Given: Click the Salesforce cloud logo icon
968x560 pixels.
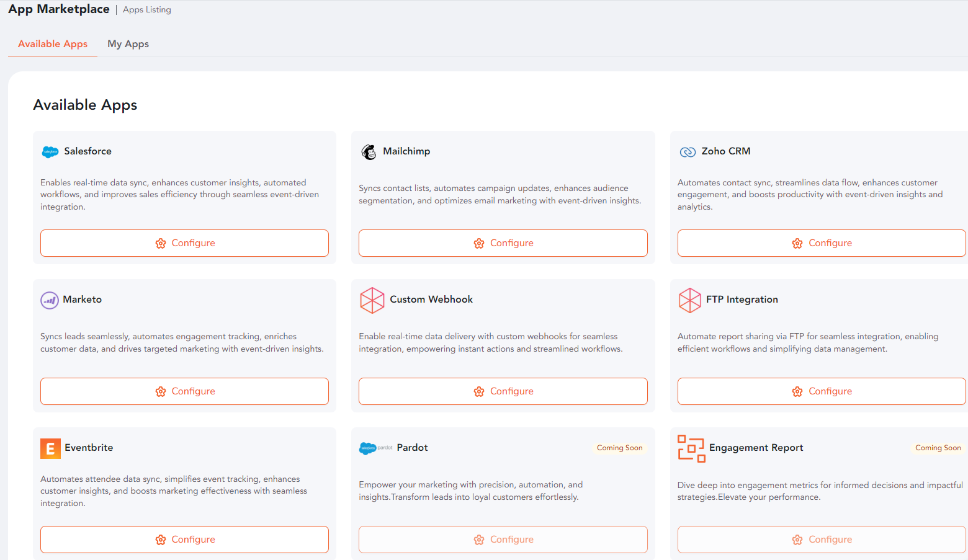Looking at the screenshot, I should (x=50, y=151).
